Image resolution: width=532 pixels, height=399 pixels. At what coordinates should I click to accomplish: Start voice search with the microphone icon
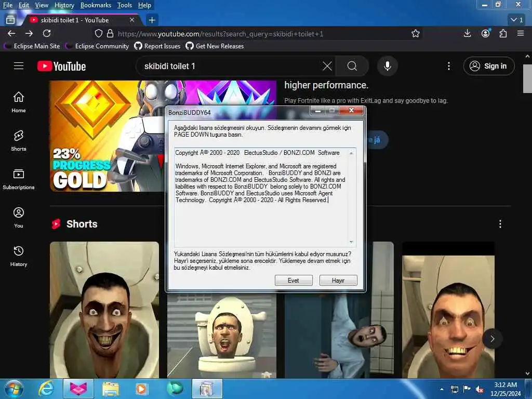tap(388, 66)
